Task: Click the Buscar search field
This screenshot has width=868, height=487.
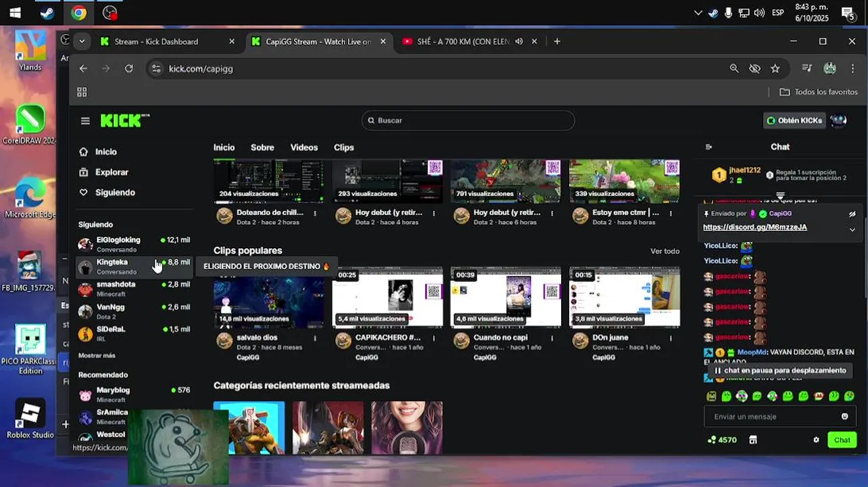Action: [x=468, y=120]
